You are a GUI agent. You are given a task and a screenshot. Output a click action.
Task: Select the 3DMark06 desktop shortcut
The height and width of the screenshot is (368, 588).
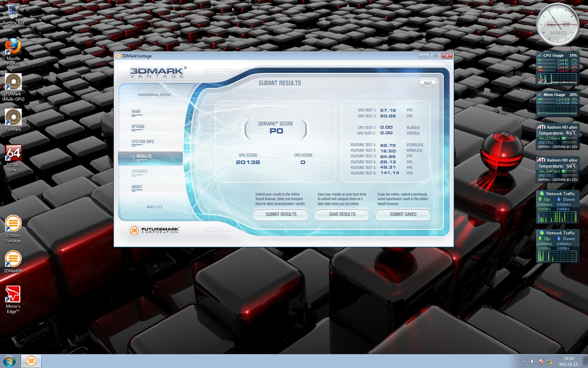click(x=13, y=262)
